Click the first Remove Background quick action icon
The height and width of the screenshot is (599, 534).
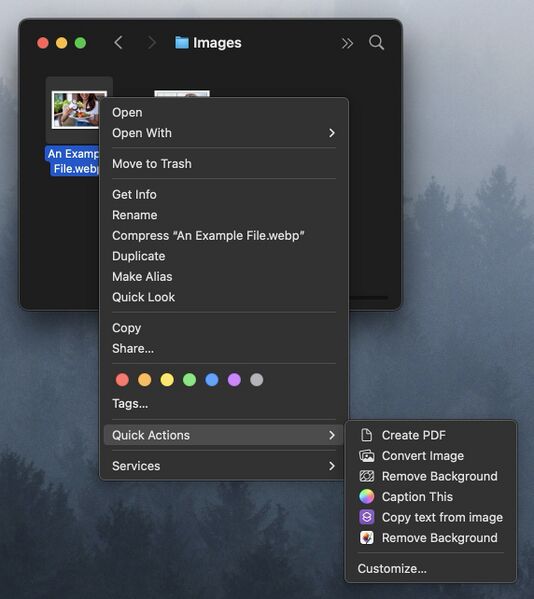pyautogui.click(x=367, y=476)
